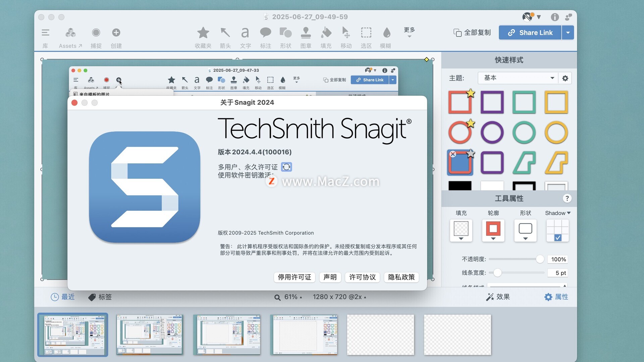Viewport: 644px width, 362px height.
Task: Click the info icon in the title bar
Action: click(x=555, y=17)
